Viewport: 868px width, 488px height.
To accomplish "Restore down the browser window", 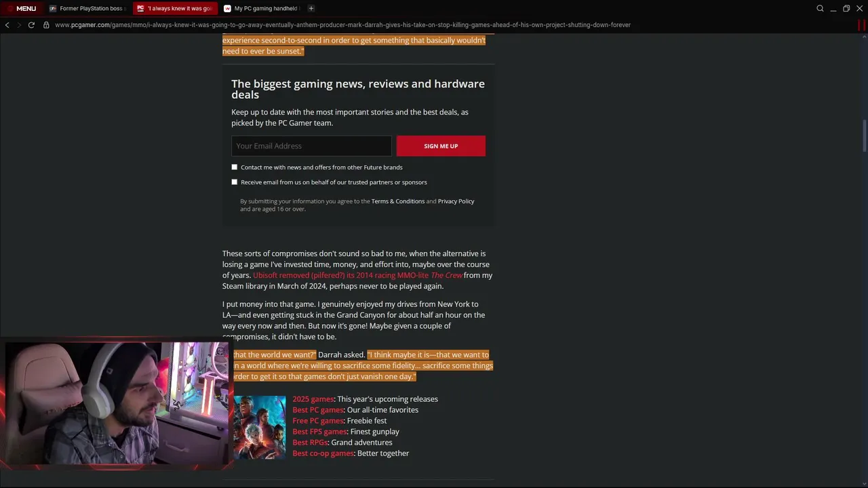I will [846, 8].
